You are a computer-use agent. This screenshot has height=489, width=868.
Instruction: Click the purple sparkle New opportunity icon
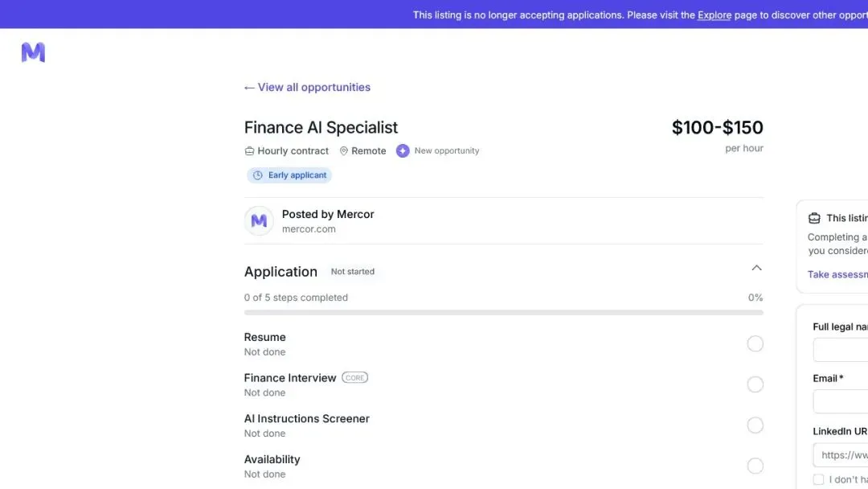click(x=403, y=150)
